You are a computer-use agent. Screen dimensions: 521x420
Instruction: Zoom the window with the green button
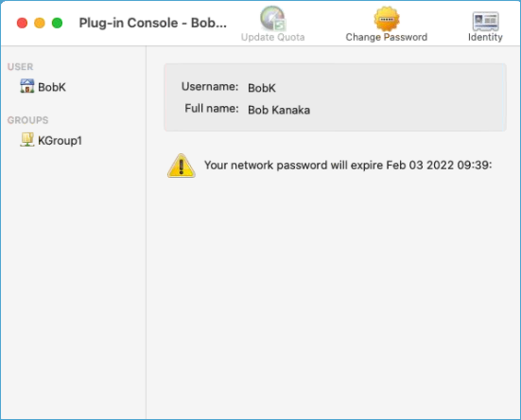57,23
